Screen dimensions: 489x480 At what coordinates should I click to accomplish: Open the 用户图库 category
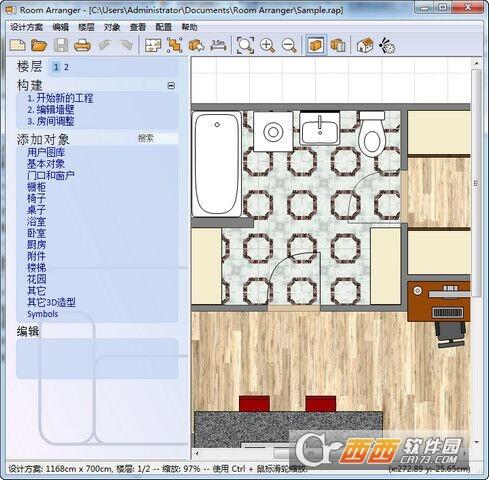(x=46, y=152)
